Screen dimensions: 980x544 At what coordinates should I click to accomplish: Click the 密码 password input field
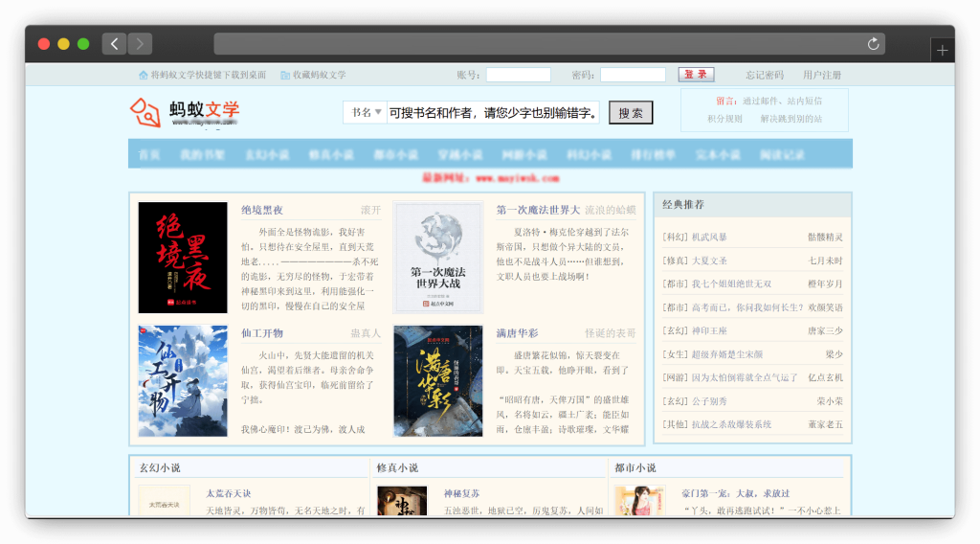coord(633,75)
